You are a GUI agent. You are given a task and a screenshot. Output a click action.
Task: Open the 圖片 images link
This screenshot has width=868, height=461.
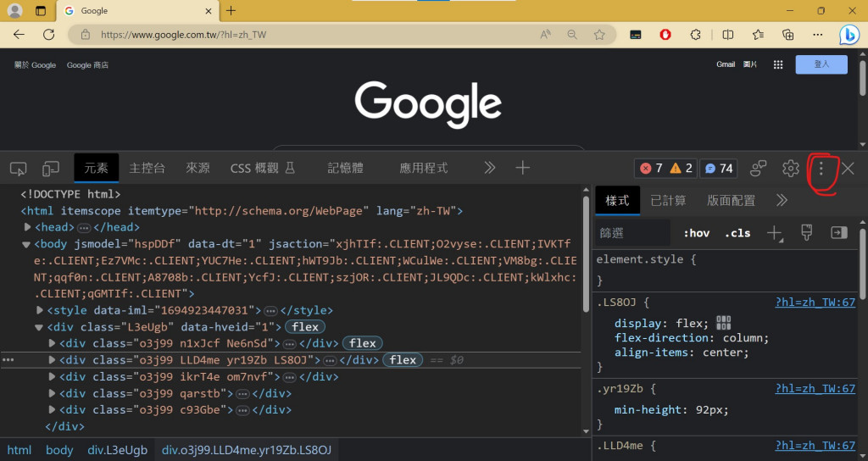pos(750,64)
